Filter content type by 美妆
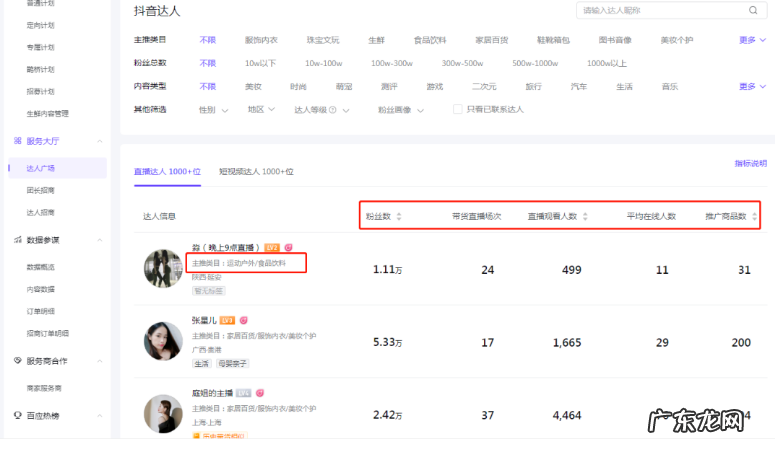Viewport: 782px width, 450px height. coord(253,86)
